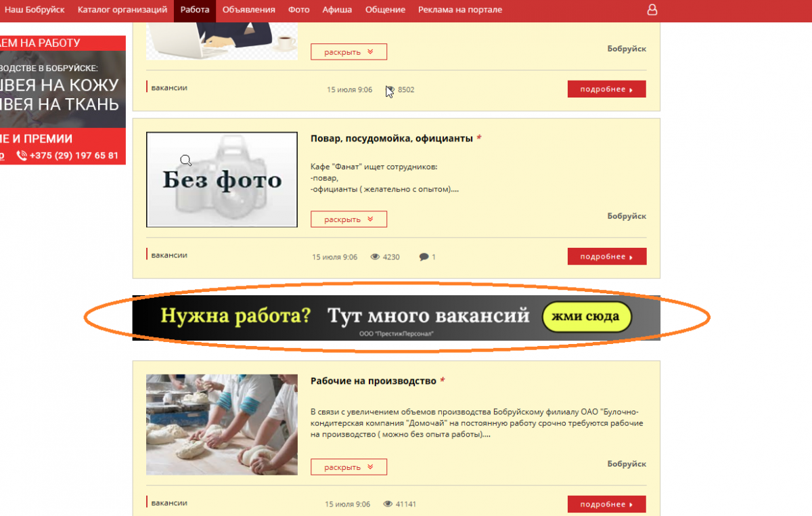
Task: Click вакансии category under Повар listing
Action: pyautogui.click(x=169, y=255)
